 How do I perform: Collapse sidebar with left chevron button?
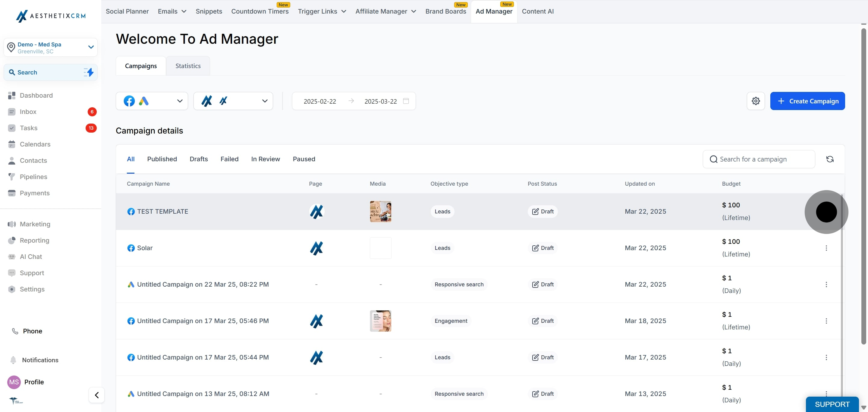tap(97, 395)
